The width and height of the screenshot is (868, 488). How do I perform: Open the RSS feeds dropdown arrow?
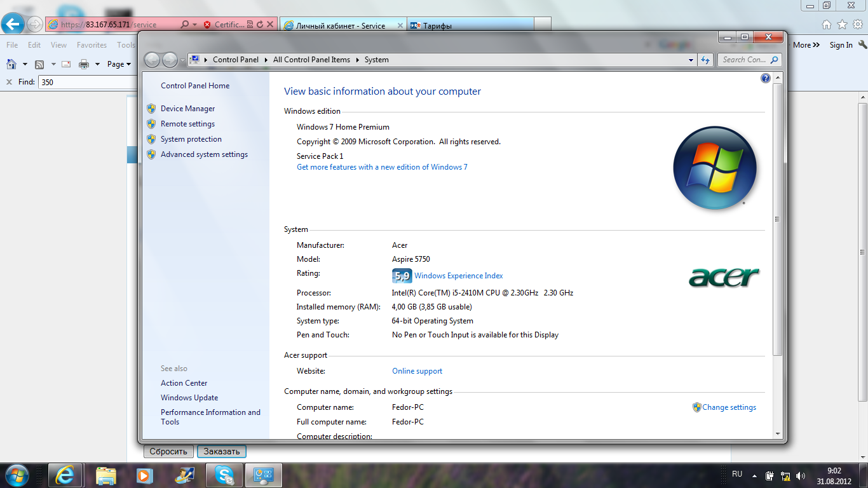(53, 64)
